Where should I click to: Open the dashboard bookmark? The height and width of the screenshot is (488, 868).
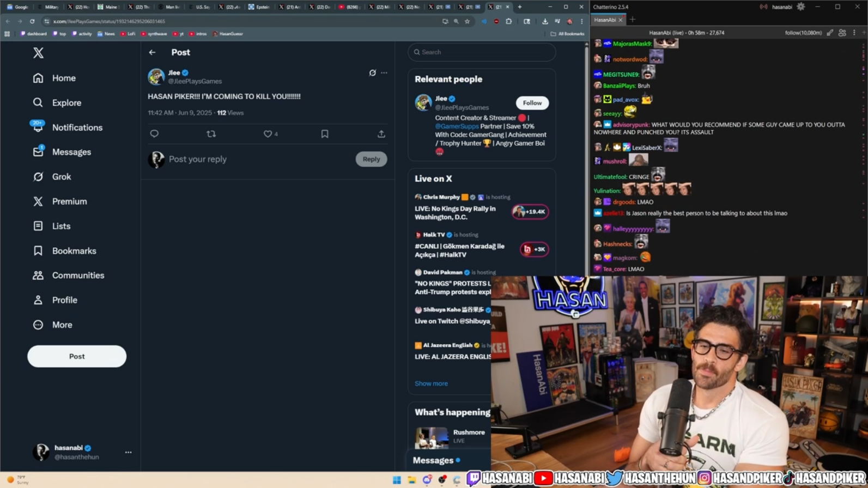(34, 34)
